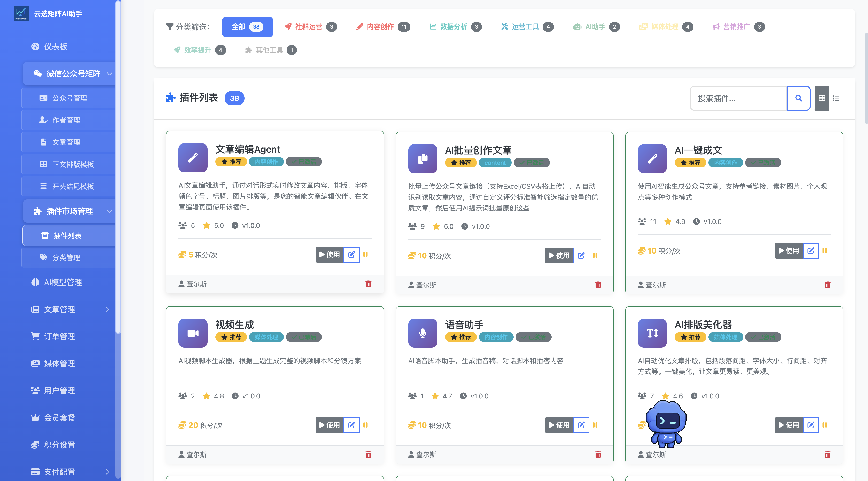Pause the 语音助手 plugin
Image resolution: width=868 pixels, height=481 pixels.
(595, 425)
